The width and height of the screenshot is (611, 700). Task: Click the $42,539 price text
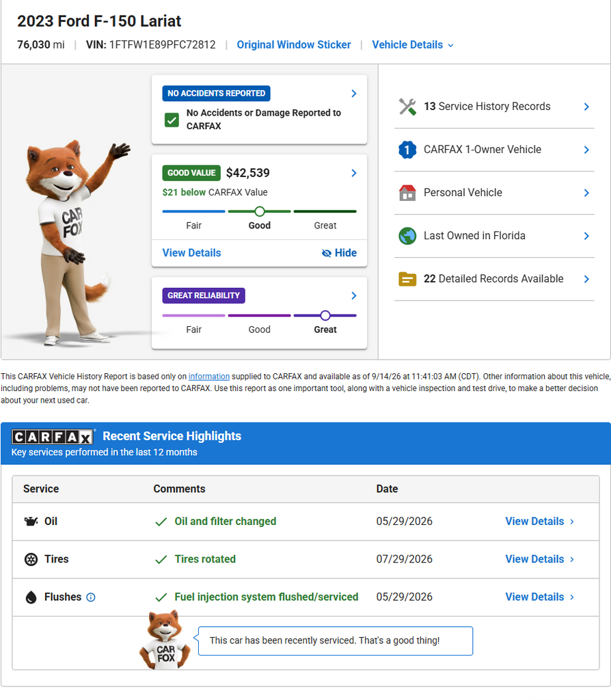click(247, 173)
